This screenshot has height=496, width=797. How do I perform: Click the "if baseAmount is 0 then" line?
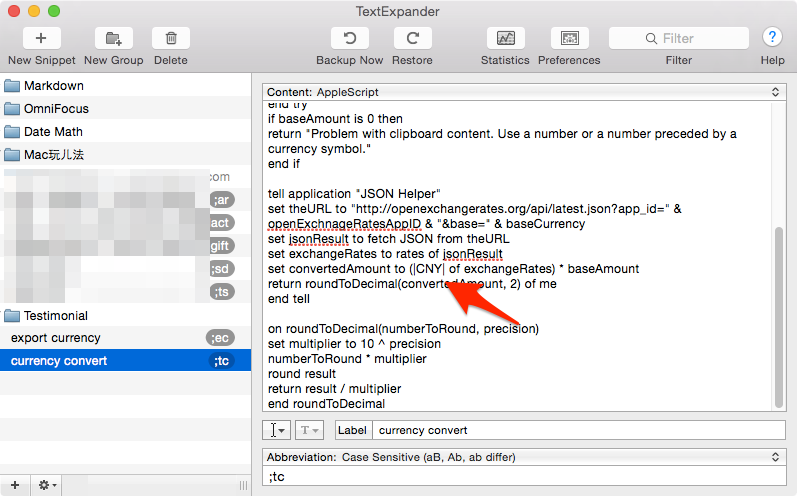pyautogui.click(x=335, y=119)
